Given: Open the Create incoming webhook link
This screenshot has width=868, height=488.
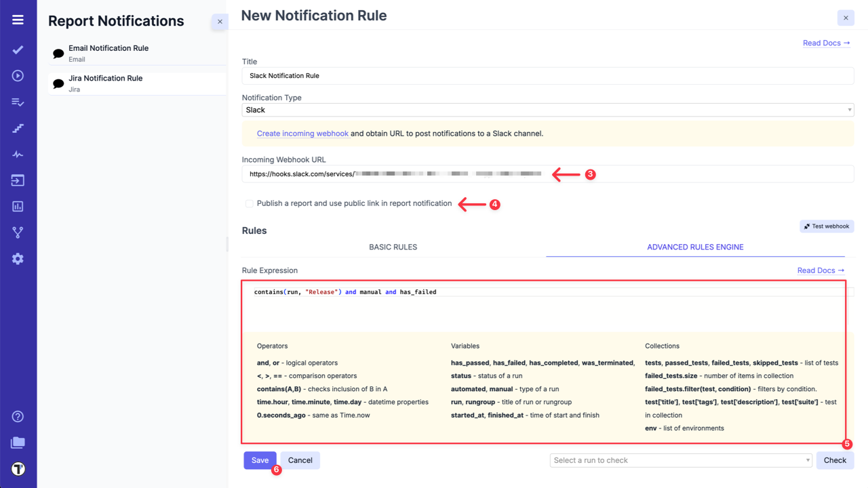Looking at the screenshot, I should click(x=302, y=133).
